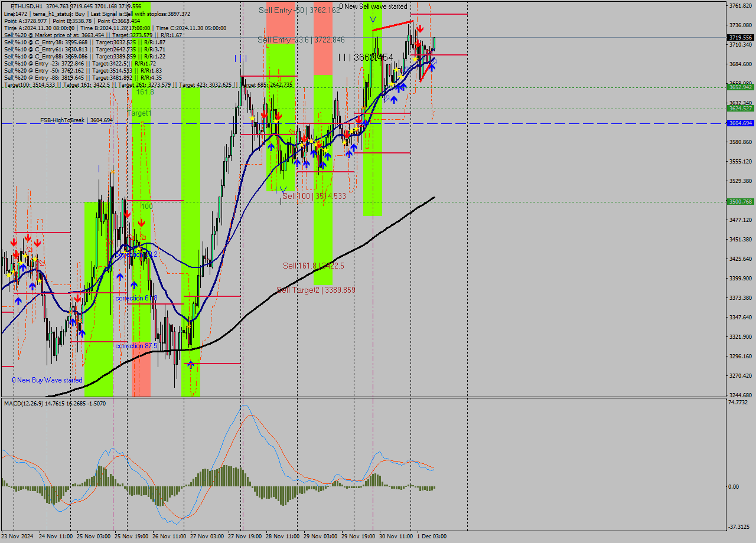Click the 3373.380 price axis value

[741, 298]
